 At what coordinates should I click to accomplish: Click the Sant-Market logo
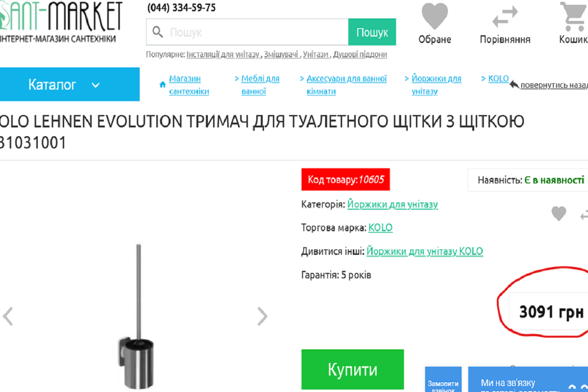(x=59, y=22)
